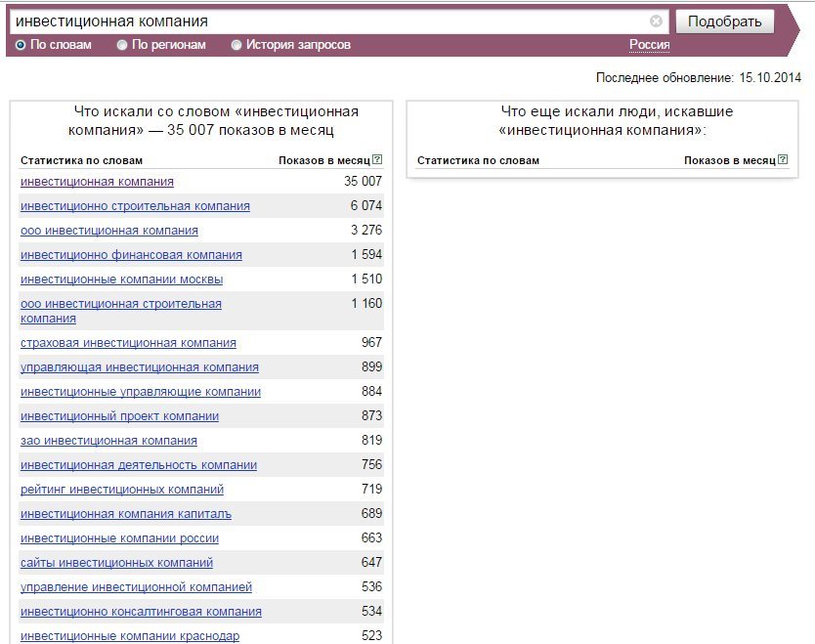Click the 'Подобрать' button
The width and height of the screenshot is (815, 644).
(724, 21)
